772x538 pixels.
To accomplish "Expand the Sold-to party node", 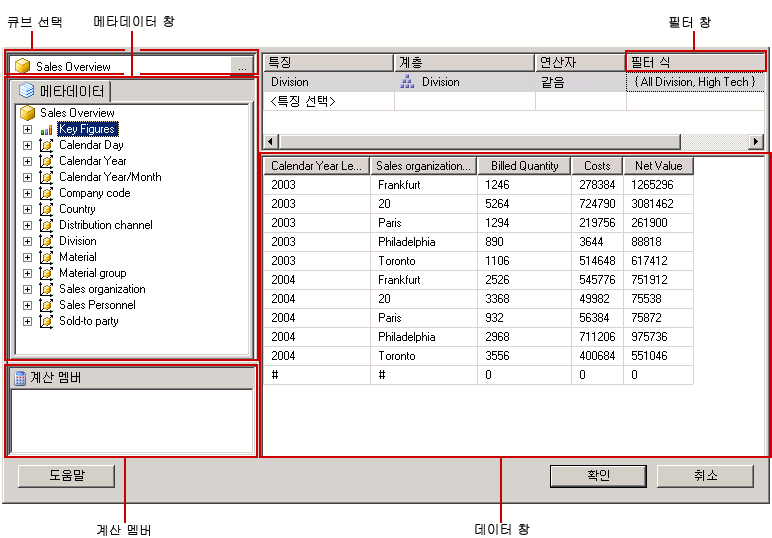I will pos(28,321).
